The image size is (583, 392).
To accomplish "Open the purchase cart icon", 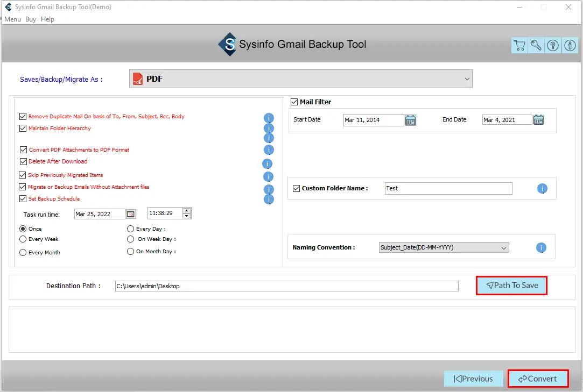I will (518, 45).
